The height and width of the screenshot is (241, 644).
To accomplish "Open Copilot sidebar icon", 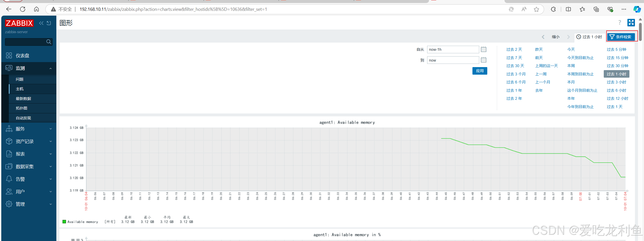I will point(637,9).
